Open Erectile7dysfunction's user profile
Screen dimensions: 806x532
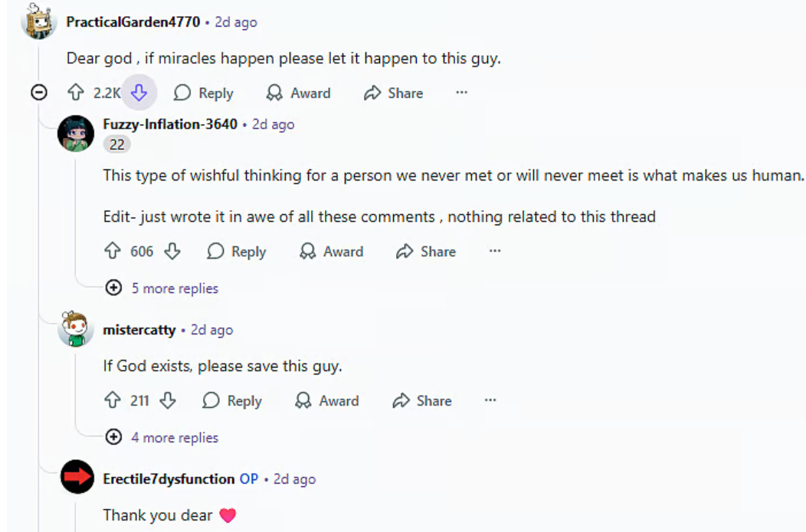[x=169, y=479]
